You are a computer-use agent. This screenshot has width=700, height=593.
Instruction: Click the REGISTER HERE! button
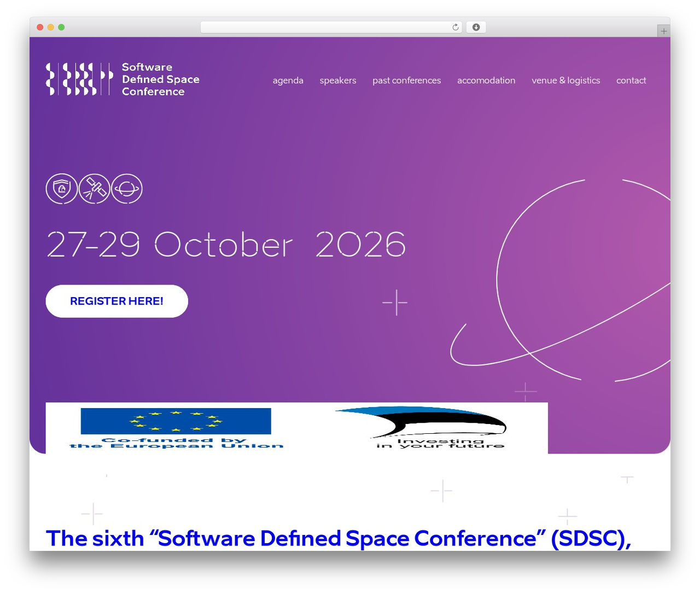click(x=117, y=301)
